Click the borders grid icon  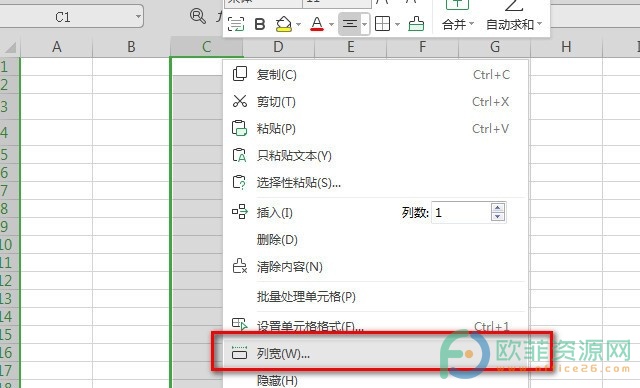(x=382, y=24)
